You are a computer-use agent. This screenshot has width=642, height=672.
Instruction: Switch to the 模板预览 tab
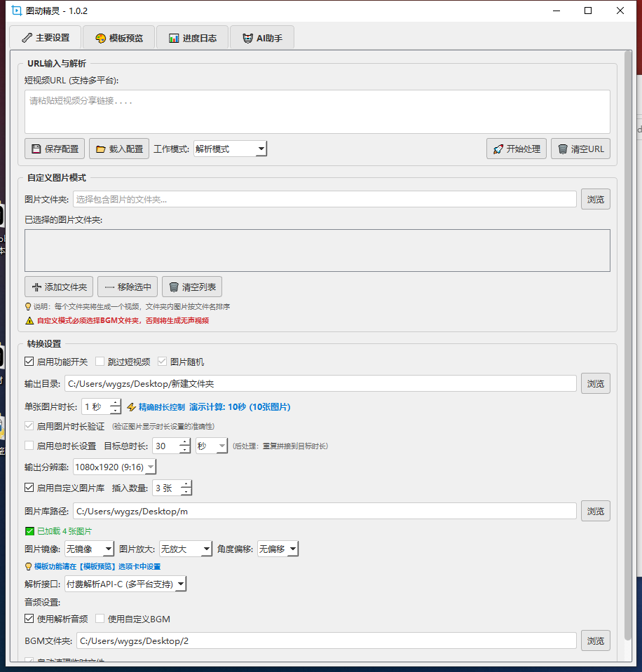[118, 38]
